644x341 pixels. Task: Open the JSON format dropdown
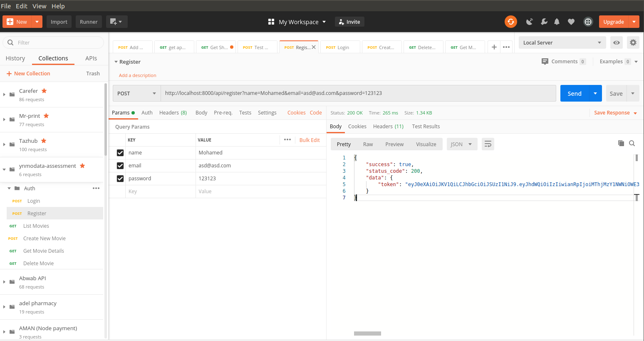[462, 144]
